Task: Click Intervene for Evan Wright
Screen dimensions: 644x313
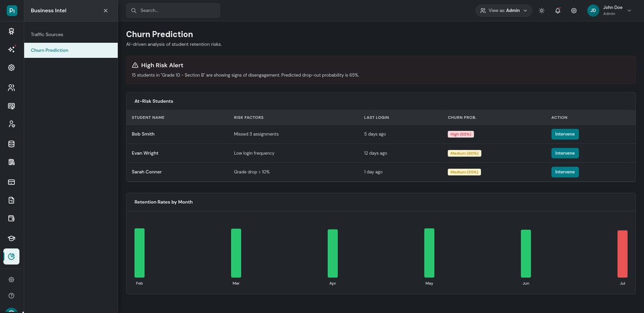Action: (565, 153)
